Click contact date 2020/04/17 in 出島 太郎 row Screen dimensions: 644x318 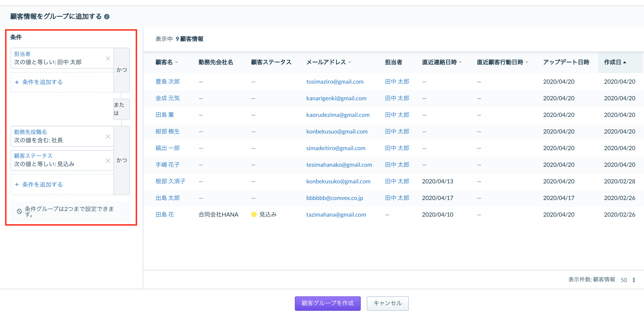[x=437, y=198]
